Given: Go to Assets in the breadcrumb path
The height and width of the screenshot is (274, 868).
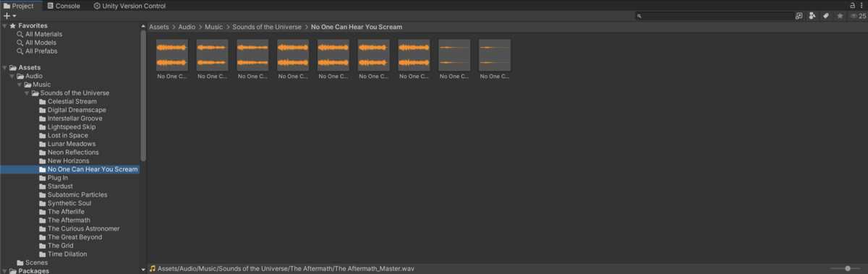Looking at the screenshot, I should tap(158, 27).
